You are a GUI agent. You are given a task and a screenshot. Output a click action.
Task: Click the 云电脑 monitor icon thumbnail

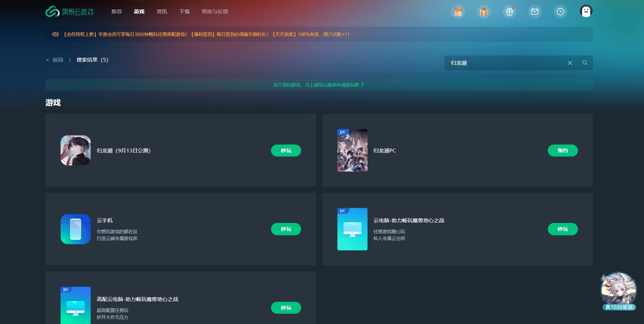[352, 229]
